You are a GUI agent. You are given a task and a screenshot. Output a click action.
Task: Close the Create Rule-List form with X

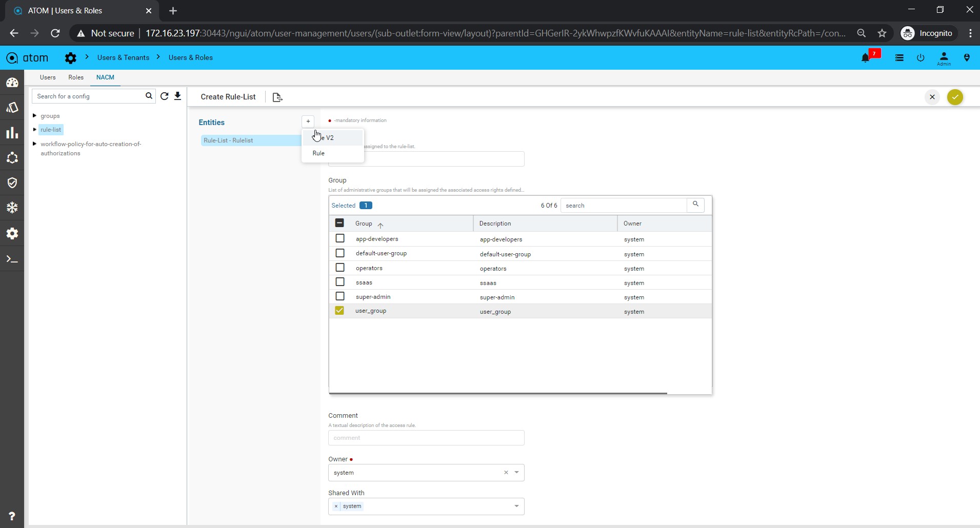[x=932, y=97]
